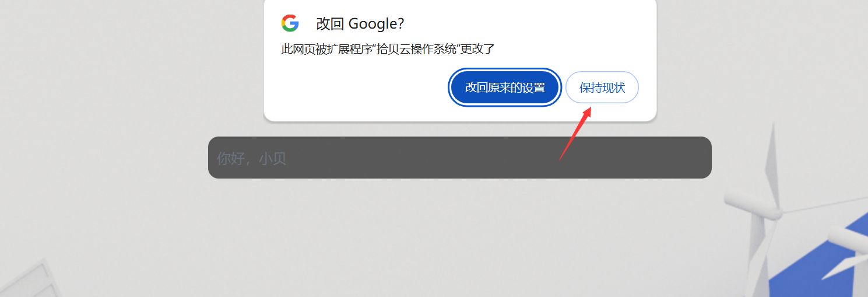Click the small turbine hub at right edge
The height and width of the screenshot is (297, 868).
[839, 237]
